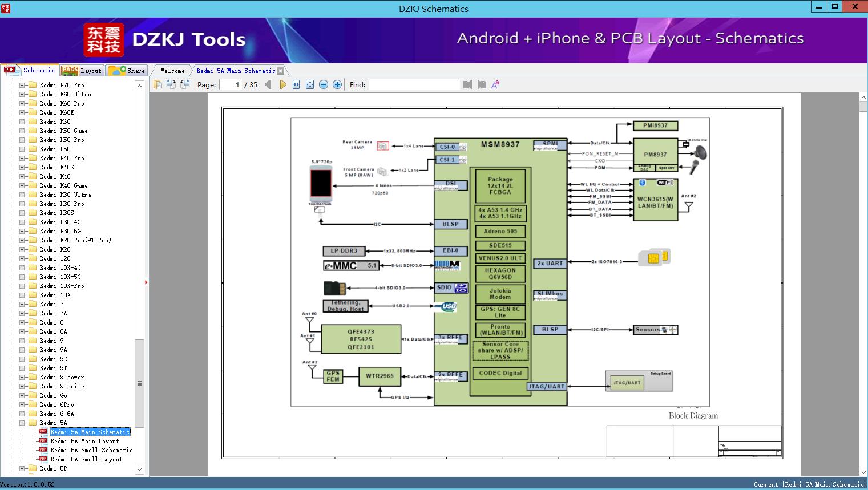This screenshot has width=868, height=490.
Task: Switch to the Schematic tab
Action: pyautogui.click(x=30, y=70)
